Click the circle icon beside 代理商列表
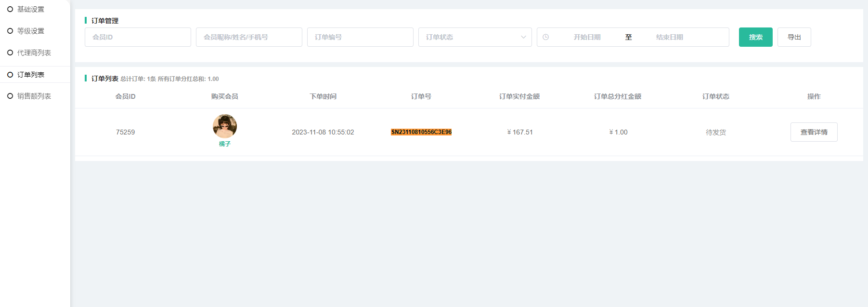 coord(10,53)
